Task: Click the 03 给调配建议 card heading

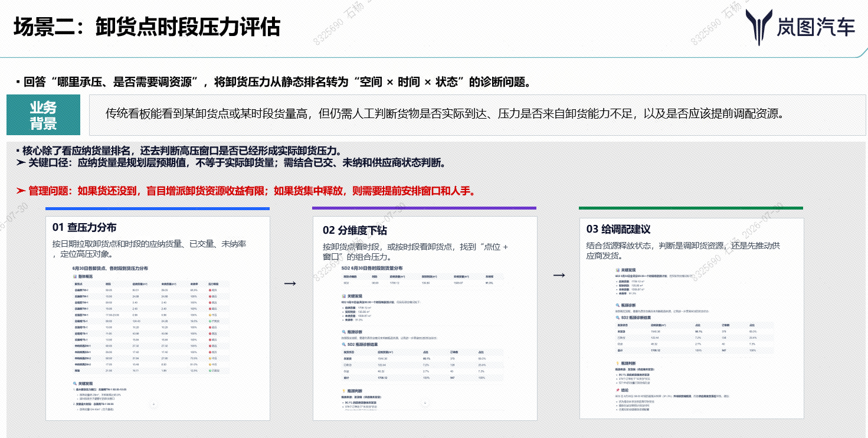Action: (x=618, y=229)
